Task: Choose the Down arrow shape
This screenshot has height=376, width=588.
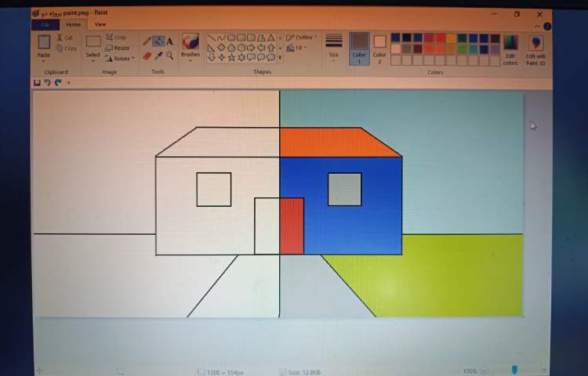Action: pos(212,57)
